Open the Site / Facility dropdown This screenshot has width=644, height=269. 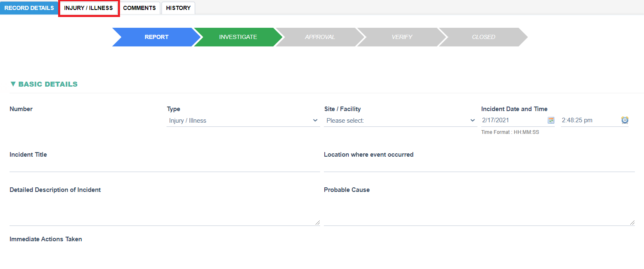click(x=400, y=121)
